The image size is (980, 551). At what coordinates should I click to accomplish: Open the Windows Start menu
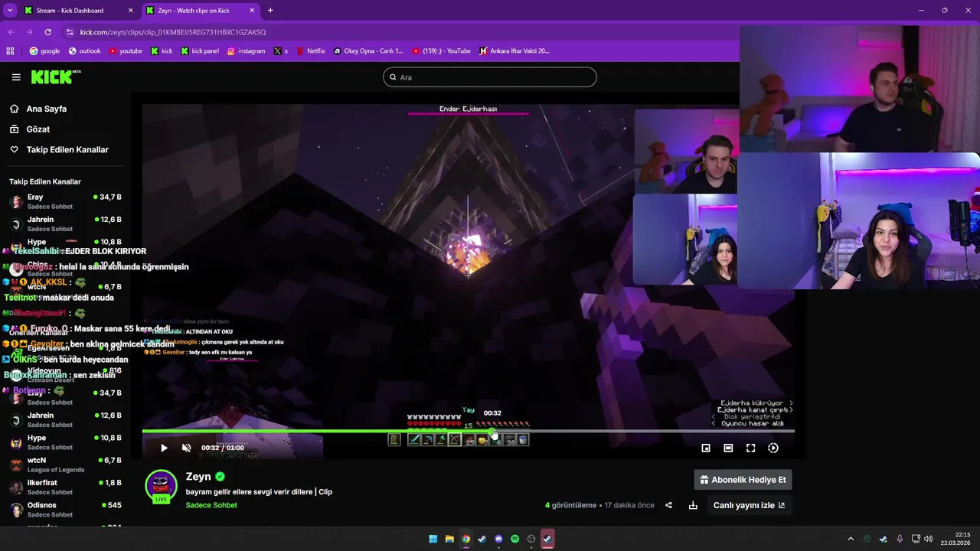pos(433,539)
